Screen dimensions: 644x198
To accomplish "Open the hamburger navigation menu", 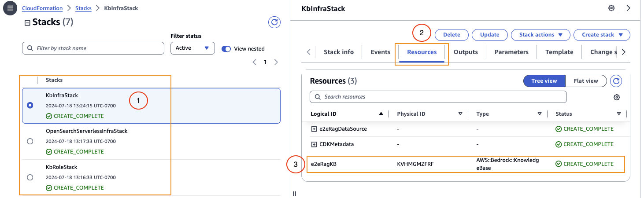I will click(x=10, y=8).
